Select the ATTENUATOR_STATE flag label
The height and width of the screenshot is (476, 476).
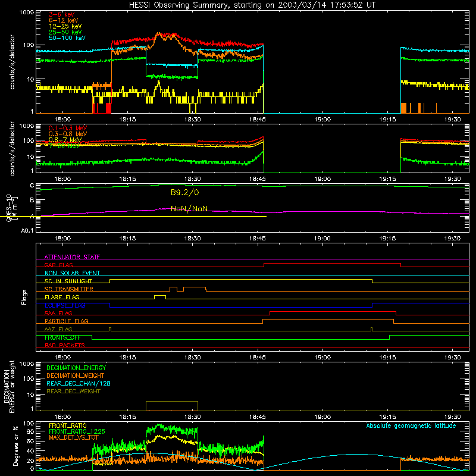click(72, 257)
